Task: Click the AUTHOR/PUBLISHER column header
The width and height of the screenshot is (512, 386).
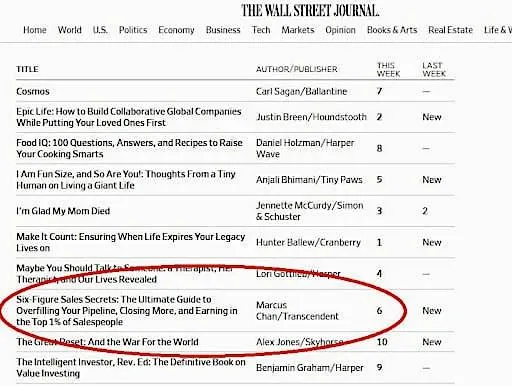Action: point(297,69)
